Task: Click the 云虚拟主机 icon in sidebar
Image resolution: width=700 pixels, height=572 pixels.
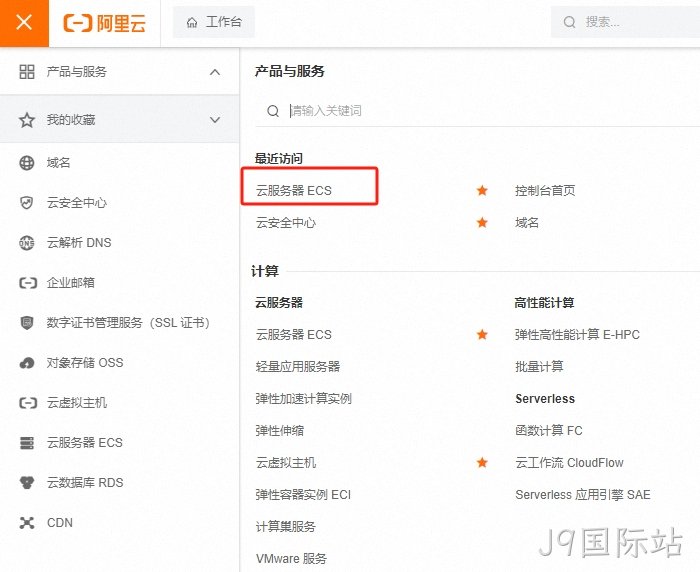Action: tap(27, 403)
